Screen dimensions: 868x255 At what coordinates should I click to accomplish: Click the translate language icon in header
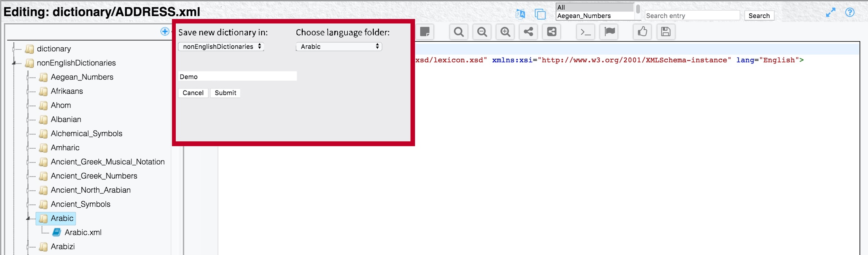(x=520, y=14)
